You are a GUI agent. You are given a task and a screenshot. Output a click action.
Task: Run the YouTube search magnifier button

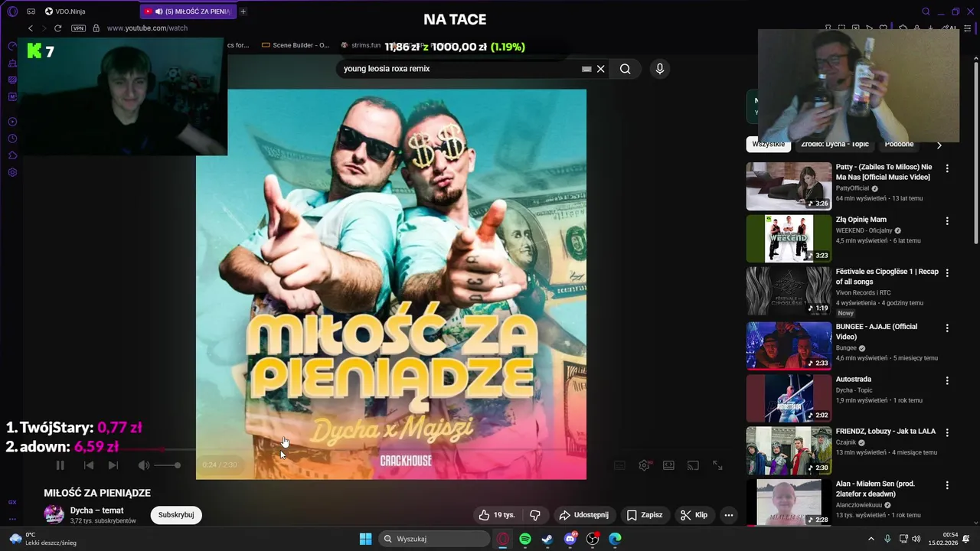[626, 69]
